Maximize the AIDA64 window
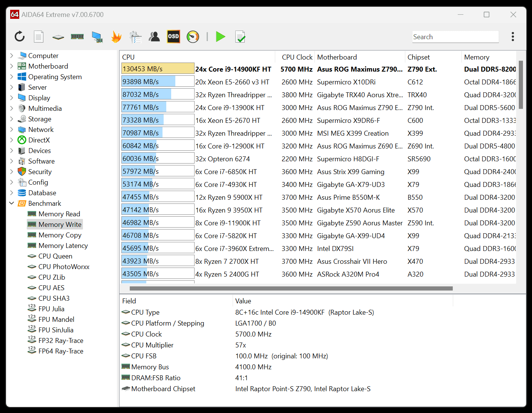This screenshot has width=532, height=413. click(487, 14)
